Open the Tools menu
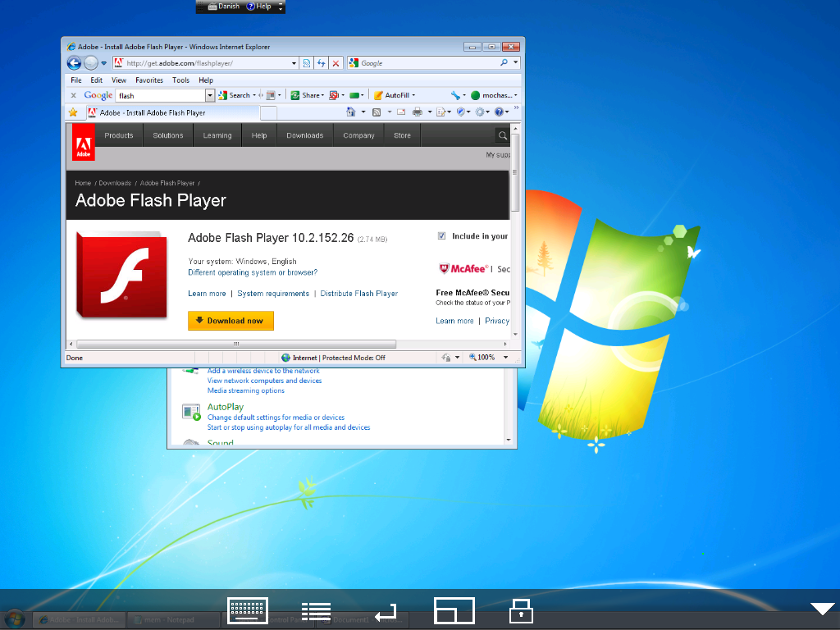Viewport: 840px width, 630px height. (x=180, y=80)
